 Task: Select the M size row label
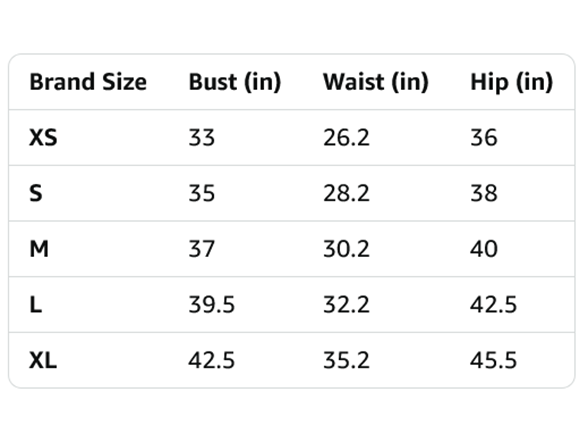(x=39, y=249)
